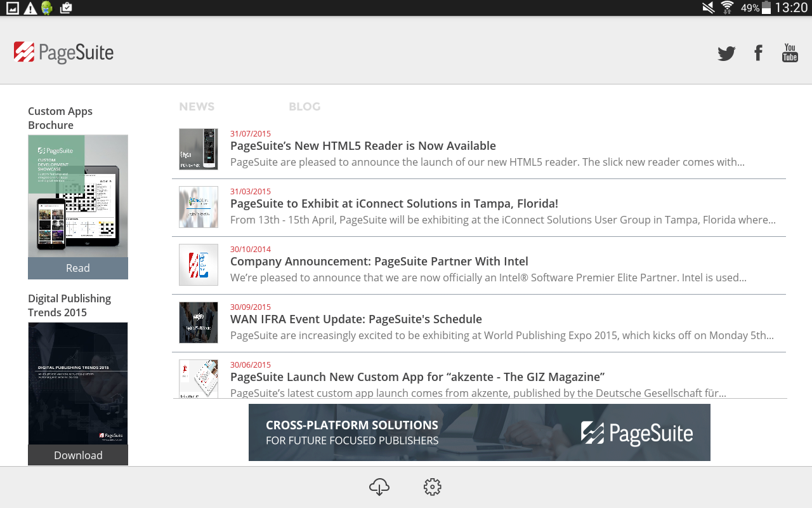Open the Twitter icon link
812x508 pixels.
coord(726,53)
